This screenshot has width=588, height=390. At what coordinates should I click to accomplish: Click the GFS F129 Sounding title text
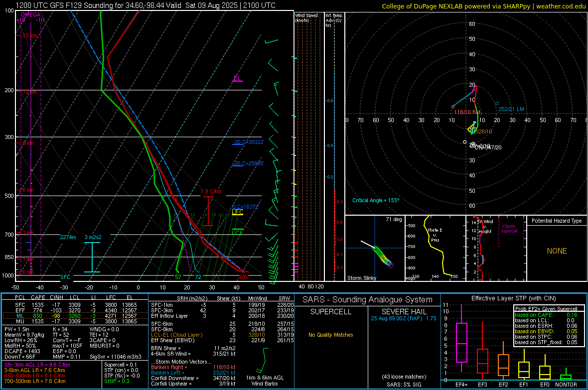click(146, 5)
